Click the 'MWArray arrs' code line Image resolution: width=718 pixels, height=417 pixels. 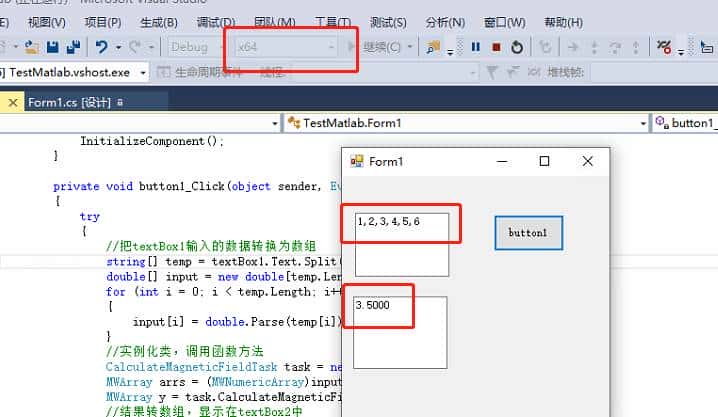point(223,382)
